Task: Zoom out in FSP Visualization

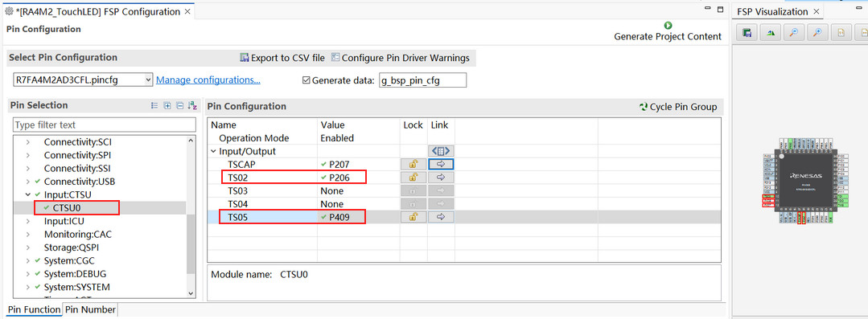Action: tap(793, 33)
